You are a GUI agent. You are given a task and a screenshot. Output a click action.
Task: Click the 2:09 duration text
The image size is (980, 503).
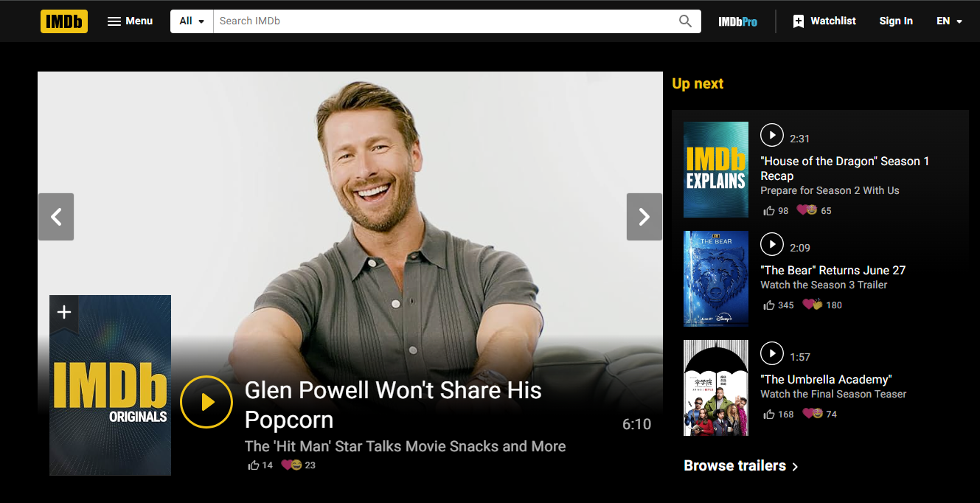tap(800, 248)
